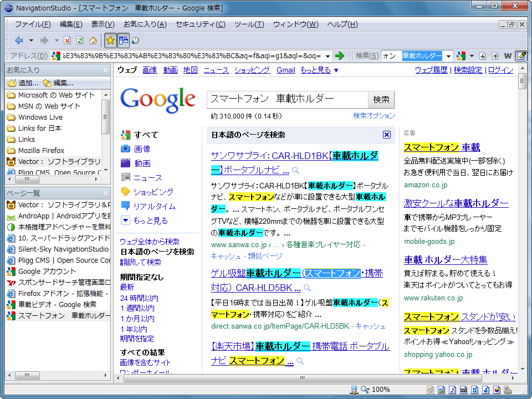532x399 pixels.
Task: Toggle the search highlight marker button
Action: [521, 56]
